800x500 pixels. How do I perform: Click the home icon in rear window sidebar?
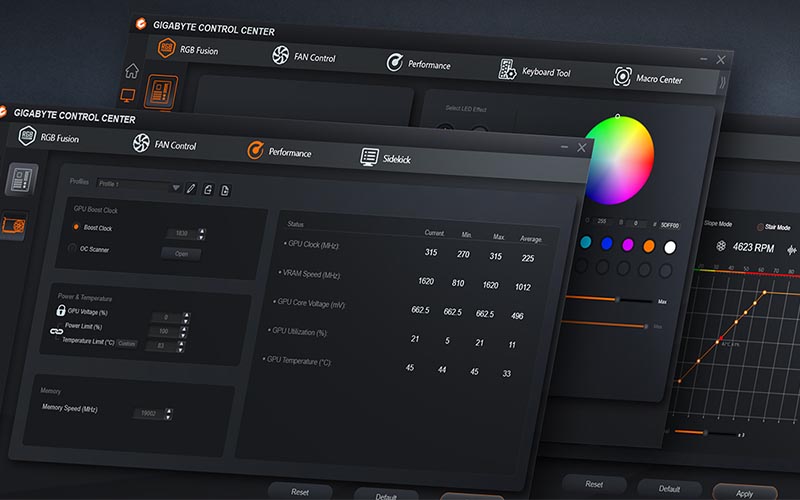pos(132,71)
